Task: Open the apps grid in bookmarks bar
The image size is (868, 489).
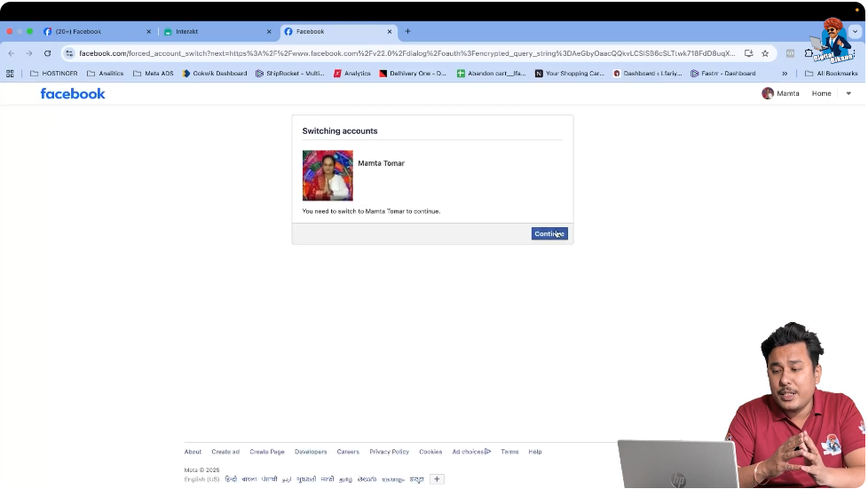Action: tap(10, 73)
